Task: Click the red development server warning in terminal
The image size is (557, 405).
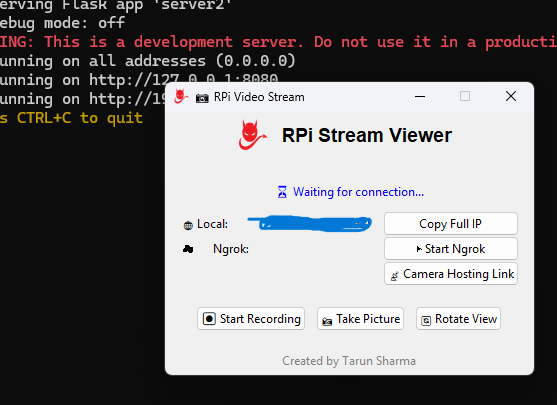Action: (x=278, y=42)
